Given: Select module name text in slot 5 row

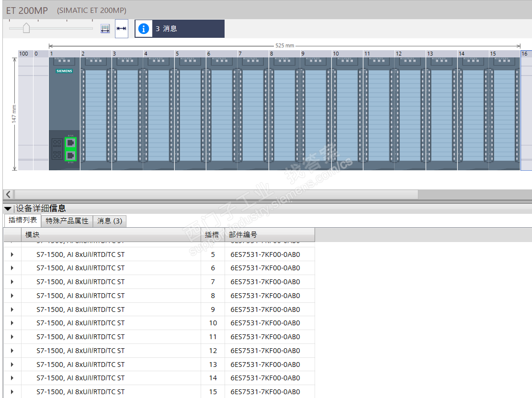Looking at the screenshot, I should (80, 254).
